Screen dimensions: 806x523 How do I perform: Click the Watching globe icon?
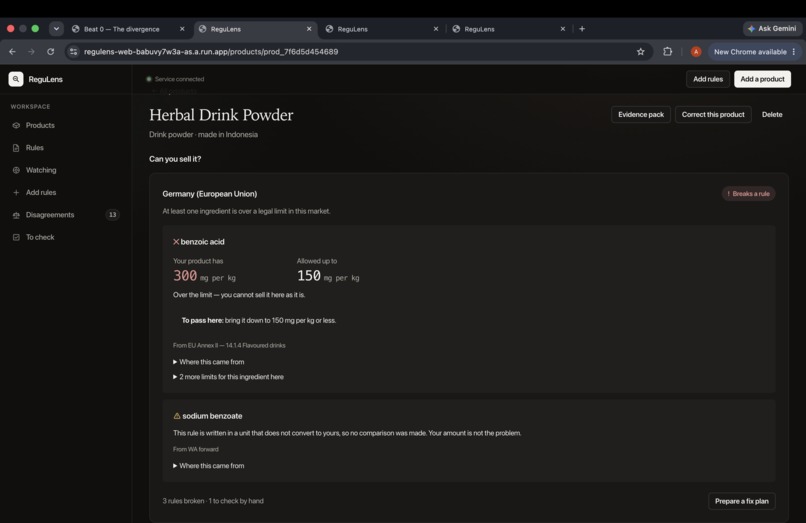click(16, 170)
